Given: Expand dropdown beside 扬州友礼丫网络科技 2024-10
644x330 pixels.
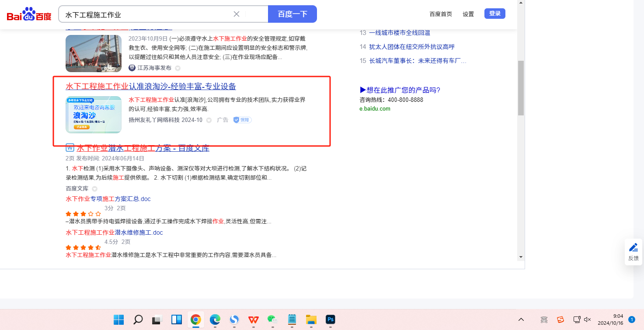Looking at the screenshot, I should point(209,120).
